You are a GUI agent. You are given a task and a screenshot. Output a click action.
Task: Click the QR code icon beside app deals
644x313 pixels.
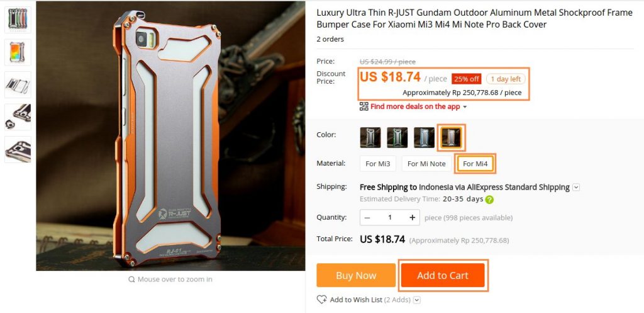point(364,106)
